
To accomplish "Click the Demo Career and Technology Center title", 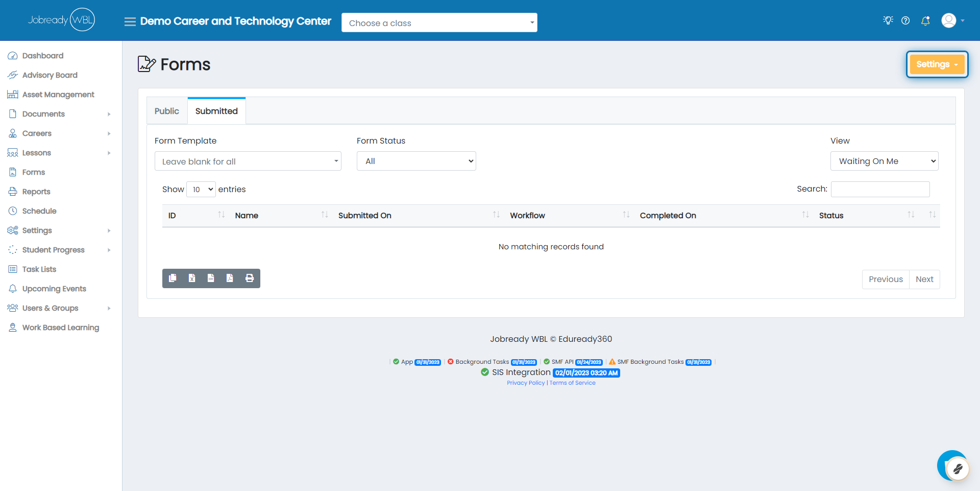I will coord(236,21).
